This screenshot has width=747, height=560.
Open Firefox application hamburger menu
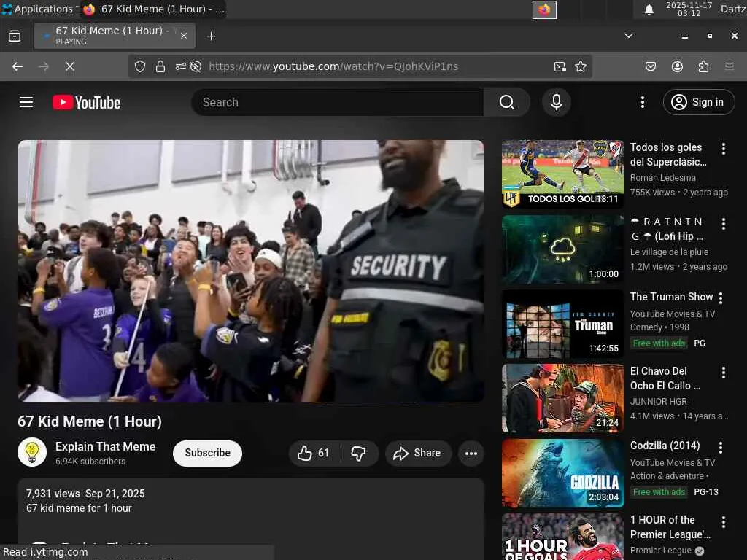click(x=729, y=66)
